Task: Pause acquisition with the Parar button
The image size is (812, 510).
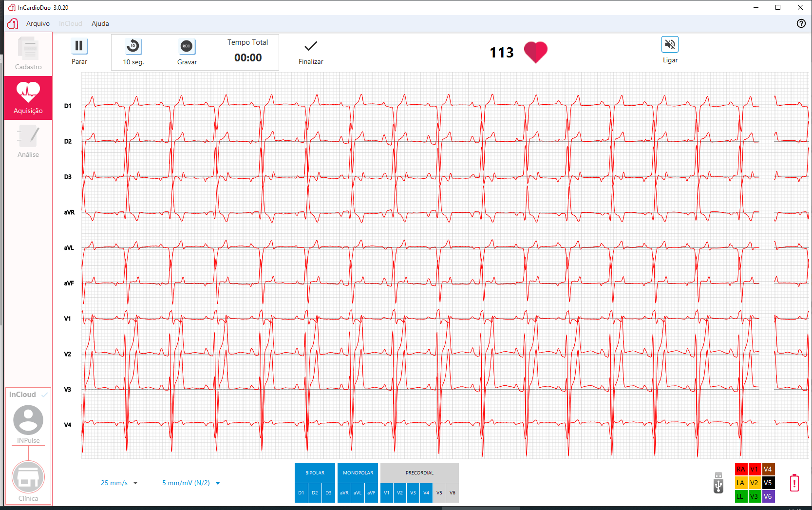Action: click(79, 46)
